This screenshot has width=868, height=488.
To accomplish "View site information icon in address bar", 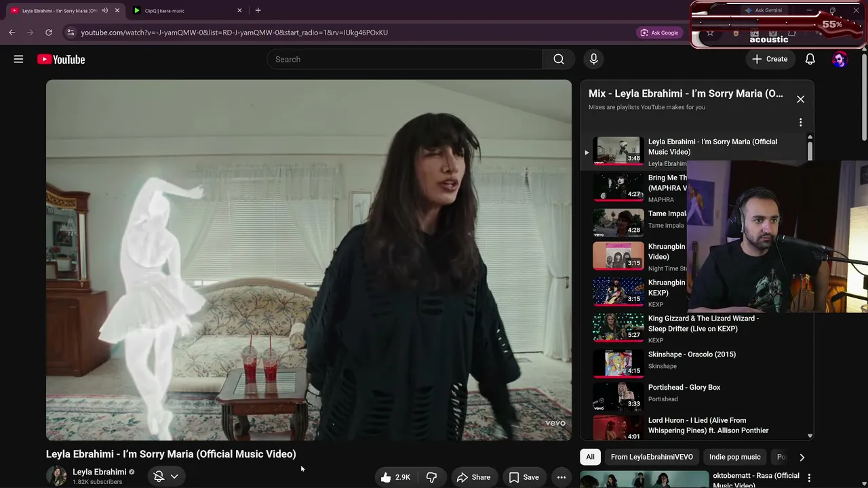I will (x=70, y=32).
